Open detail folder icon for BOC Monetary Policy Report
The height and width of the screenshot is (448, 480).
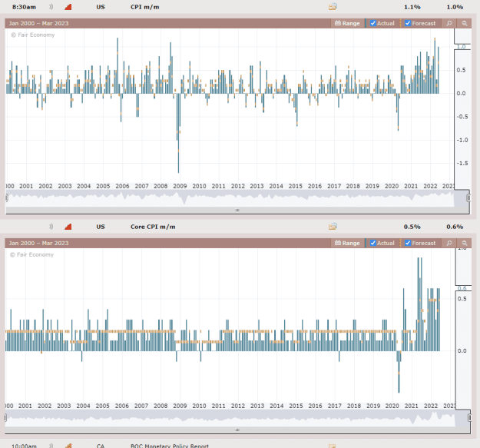pos(333,446)
